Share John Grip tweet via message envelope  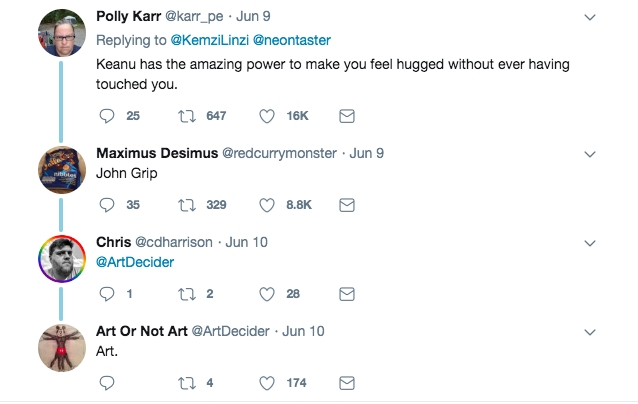347,205
